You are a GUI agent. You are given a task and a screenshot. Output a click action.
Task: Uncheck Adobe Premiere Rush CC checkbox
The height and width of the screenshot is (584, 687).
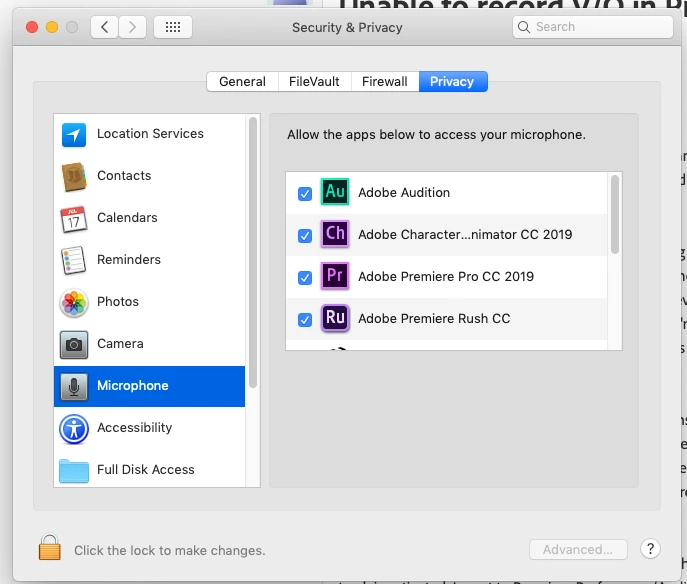click(x=305, y=320)
